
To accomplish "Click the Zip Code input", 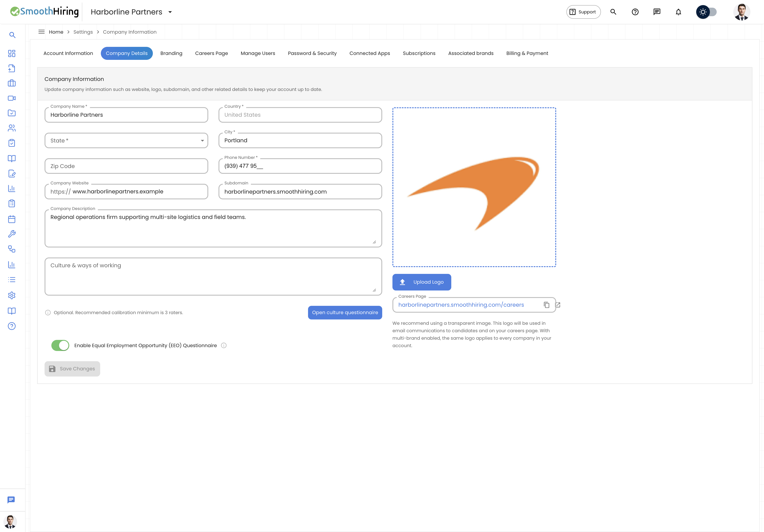I will (126, 166).
